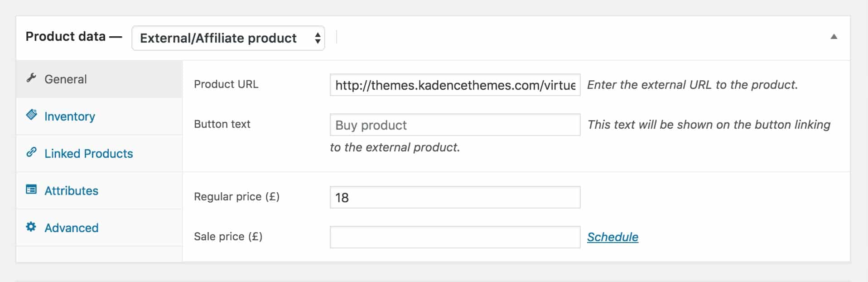Select the Attributes tab
Screen dimensions: 868x282
pos(99,191)
